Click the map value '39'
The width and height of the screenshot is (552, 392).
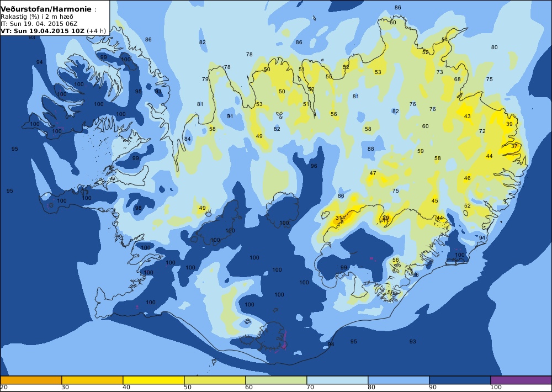coord(509,124)
